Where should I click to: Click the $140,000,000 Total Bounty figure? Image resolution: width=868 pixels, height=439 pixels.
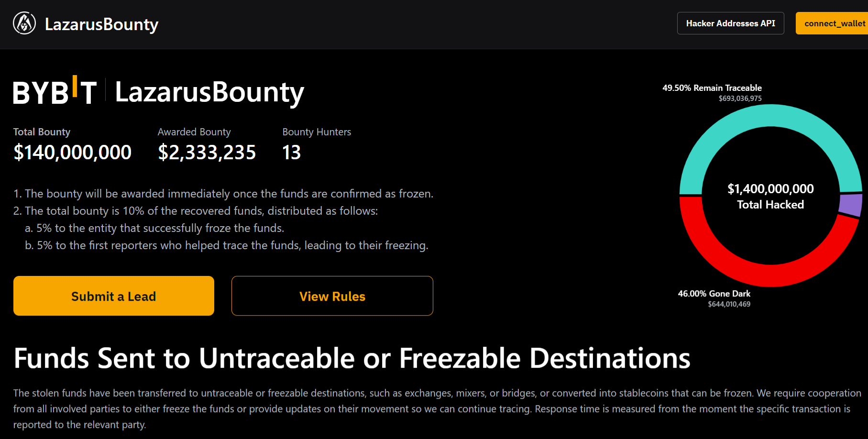[x=72, y=153]
